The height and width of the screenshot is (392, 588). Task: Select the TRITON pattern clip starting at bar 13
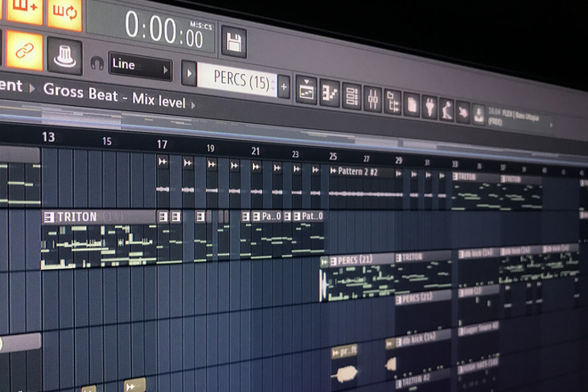pos(99,239)
